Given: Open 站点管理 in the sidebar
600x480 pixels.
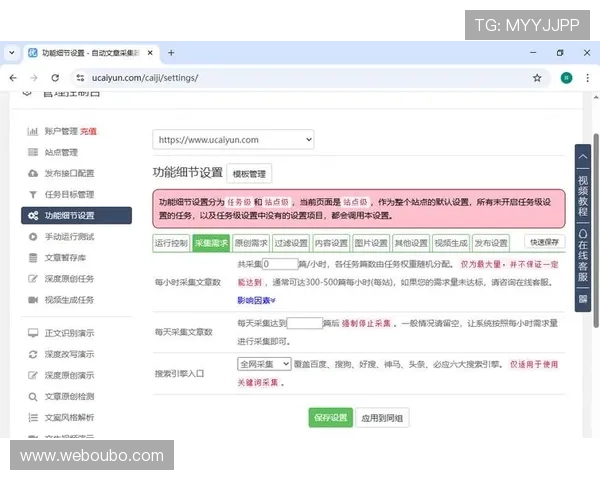Looking at the screenshot, I should [61, 152].
